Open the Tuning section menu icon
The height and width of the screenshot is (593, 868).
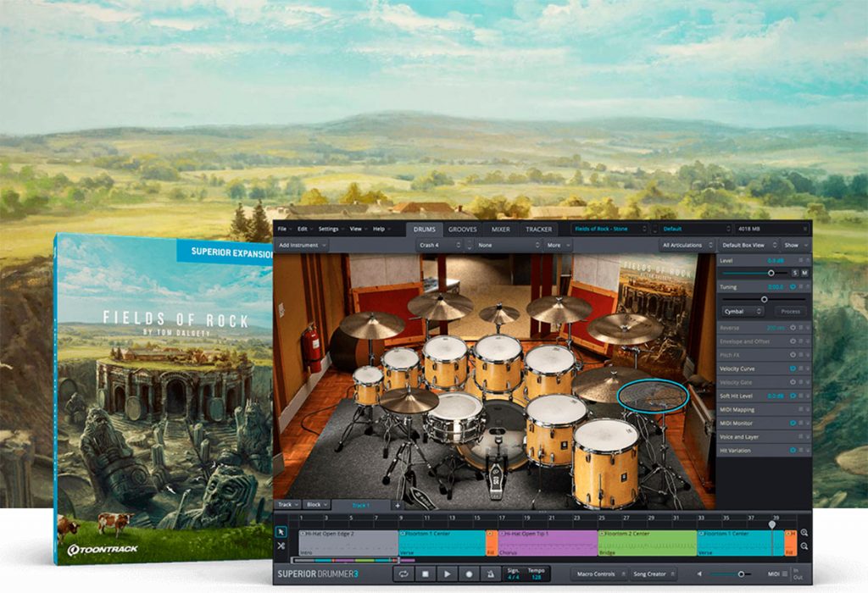point(800,286)
